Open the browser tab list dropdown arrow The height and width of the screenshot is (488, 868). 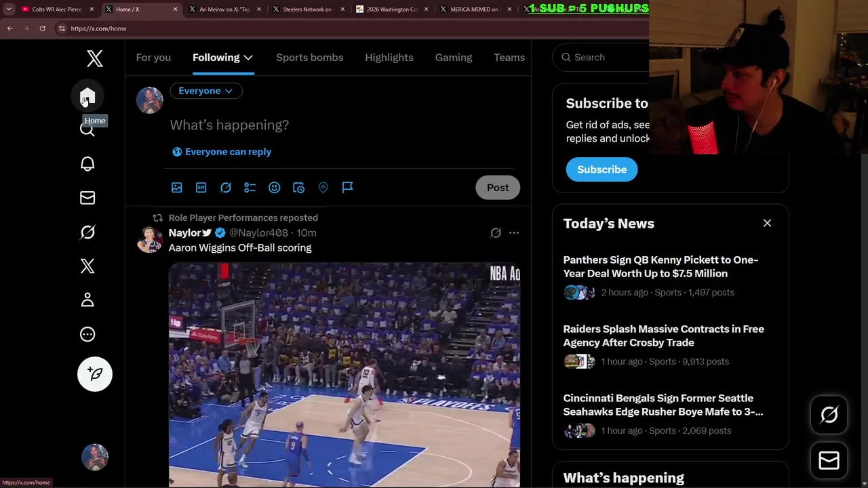(9, 9)
